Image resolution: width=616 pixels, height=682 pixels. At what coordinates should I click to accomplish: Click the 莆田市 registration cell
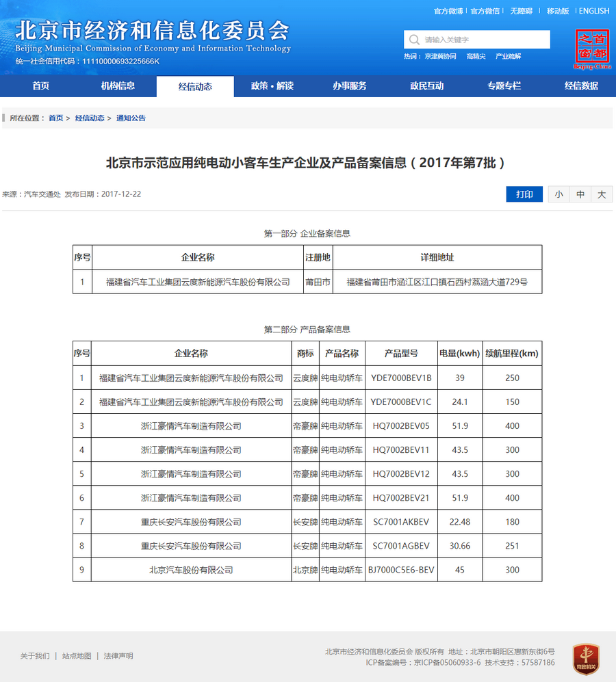(x=318, y=282)
